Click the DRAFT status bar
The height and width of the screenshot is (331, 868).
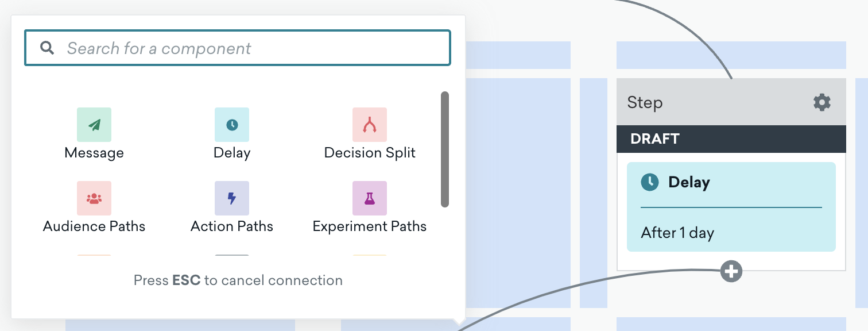pos(731,139)
